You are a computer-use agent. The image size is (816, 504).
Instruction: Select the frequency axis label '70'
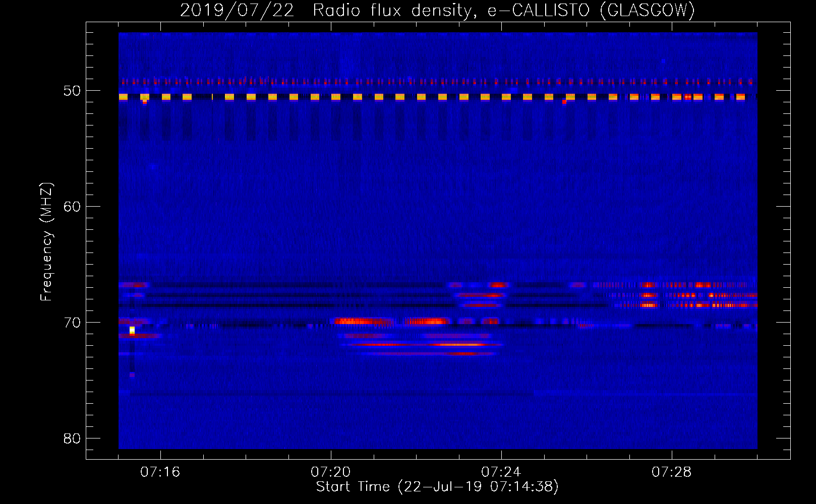[x=72, y=323]
